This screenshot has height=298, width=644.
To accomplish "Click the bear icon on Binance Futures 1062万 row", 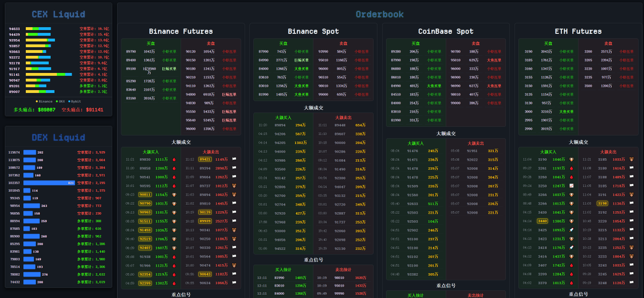I will [234, 195].
